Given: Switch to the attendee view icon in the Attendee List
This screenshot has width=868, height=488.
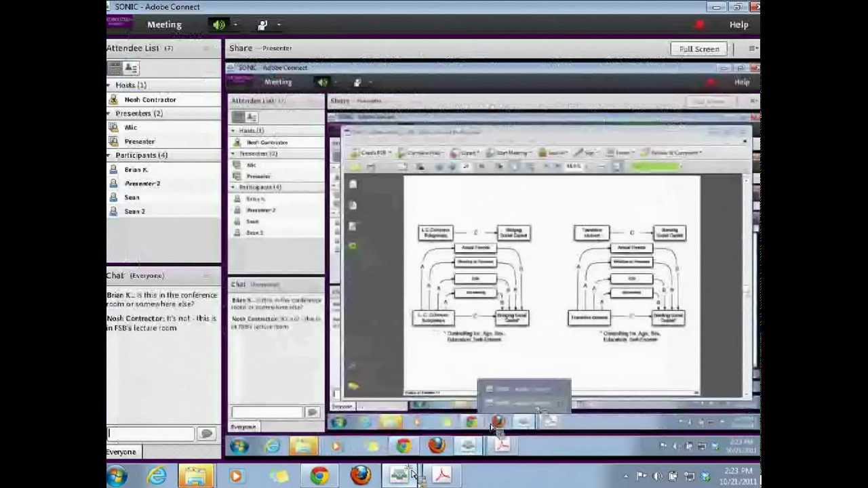Looking at the screenshot, I should pyautogui.click(x=114, y=68).
